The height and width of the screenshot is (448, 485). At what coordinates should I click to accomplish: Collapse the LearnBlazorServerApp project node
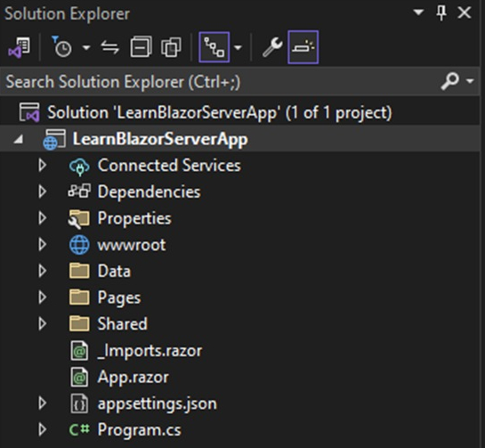[x=19, y=139]
